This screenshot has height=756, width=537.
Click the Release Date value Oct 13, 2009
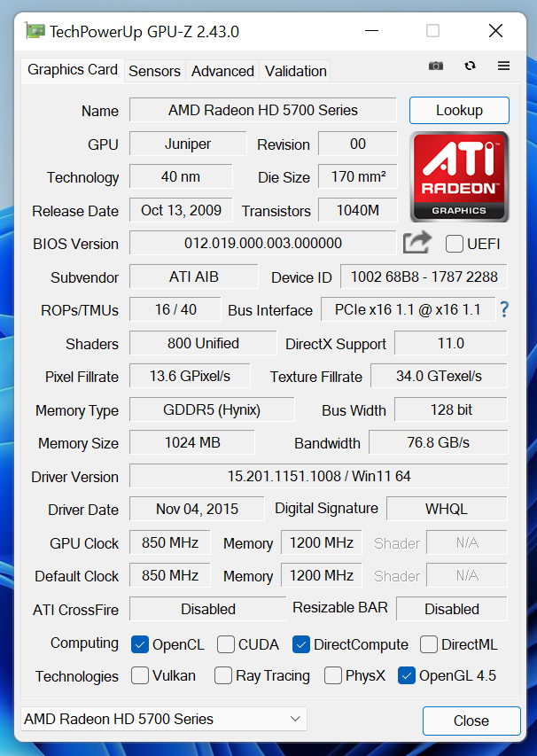coord(181,210)
